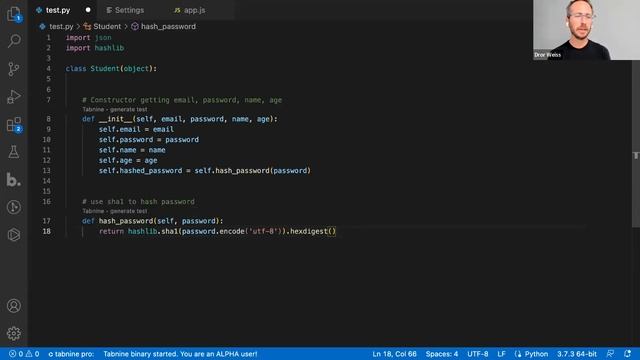Click 'def hash_password(self, password):' line

pyautogui.click(x=153, y=221)
